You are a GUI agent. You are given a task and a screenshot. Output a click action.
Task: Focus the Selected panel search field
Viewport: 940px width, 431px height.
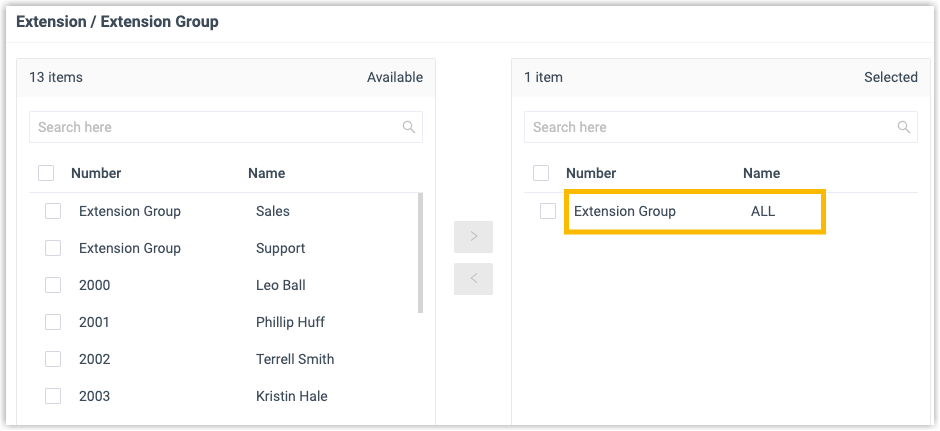pyautogui.click(x=710, y=127)
